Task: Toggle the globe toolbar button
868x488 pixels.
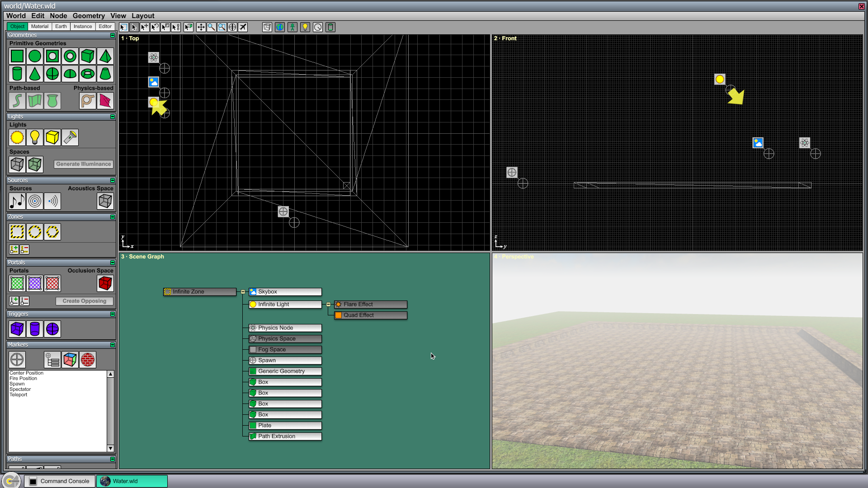Action: point(280,27)
